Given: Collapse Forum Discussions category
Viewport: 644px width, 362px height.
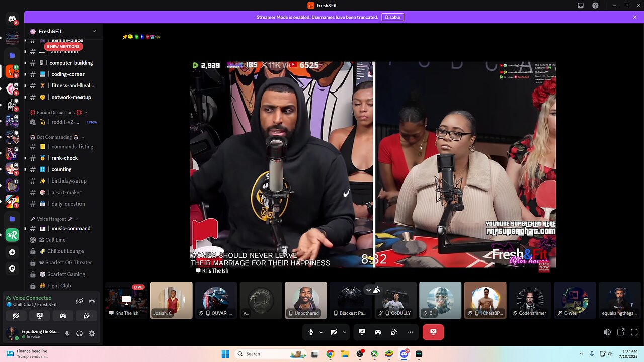Looking at the screenshot, I should pos(58,112).
